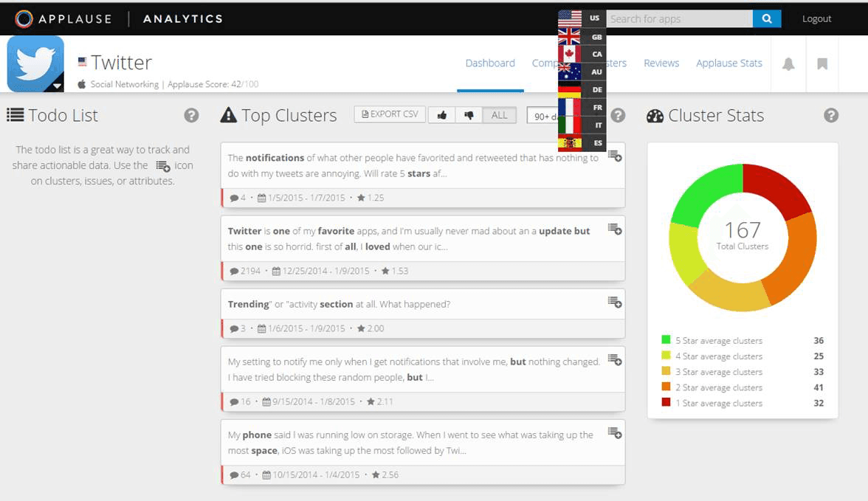Click the Logout link
Screen dimensions: 868x501
click(x=816, y=19)
